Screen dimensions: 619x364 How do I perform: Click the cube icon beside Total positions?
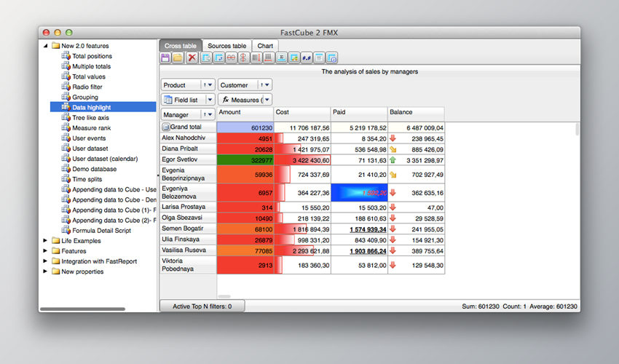pyautogui.click(x=66, y=55)
